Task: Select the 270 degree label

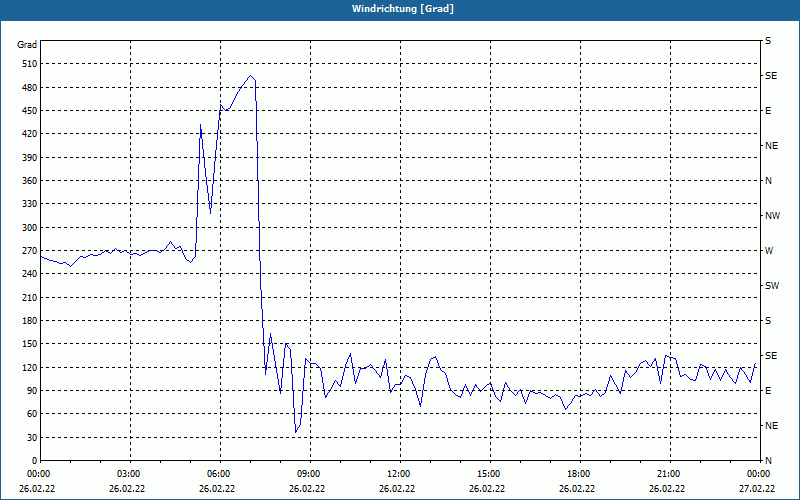Action: tap(30, 251)
